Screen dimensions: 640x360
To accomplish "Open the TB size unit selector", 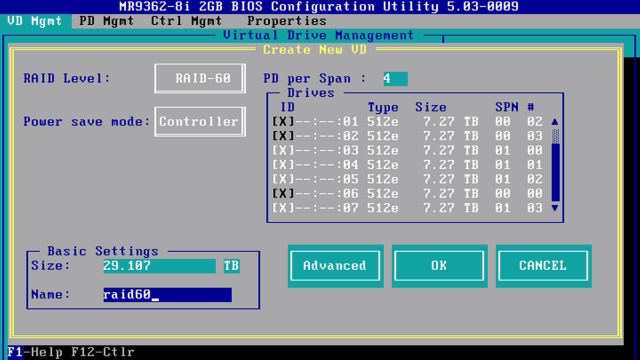I will (231, 266).
